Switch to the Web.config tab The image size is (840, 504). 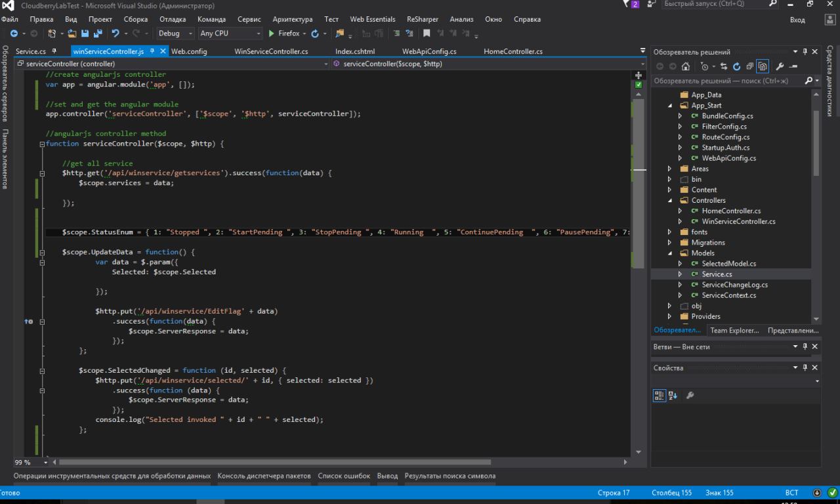pyautogui.click(x=189, y=51)
